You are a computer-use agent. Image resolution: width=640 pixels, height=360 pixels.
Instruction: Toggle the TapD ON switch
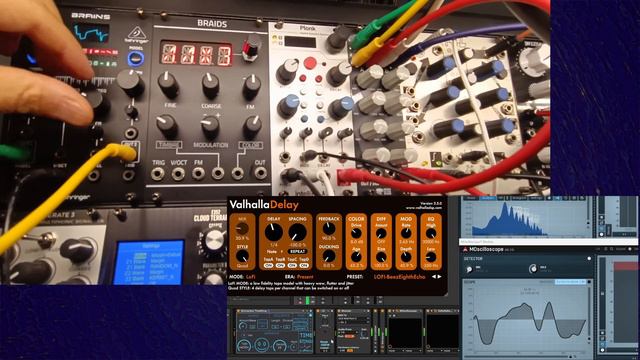point(304,265)
